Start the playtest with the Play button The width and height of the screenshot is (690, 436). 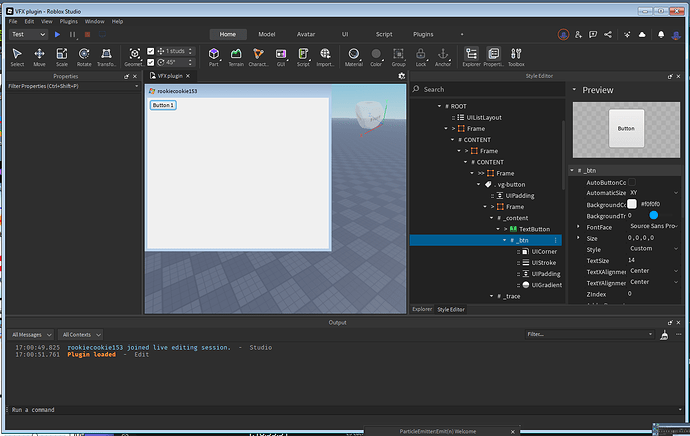pos(57,34)
